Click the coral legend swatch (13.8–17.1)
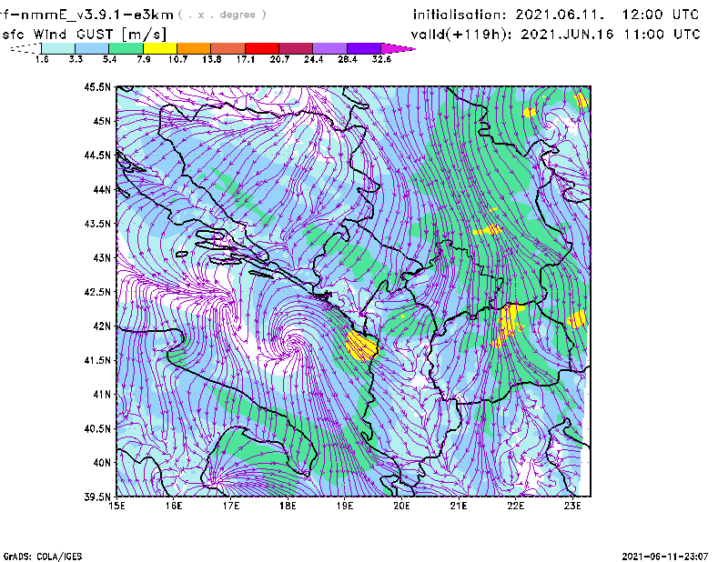This screenshot has width=728, height=562. [228, 48]
